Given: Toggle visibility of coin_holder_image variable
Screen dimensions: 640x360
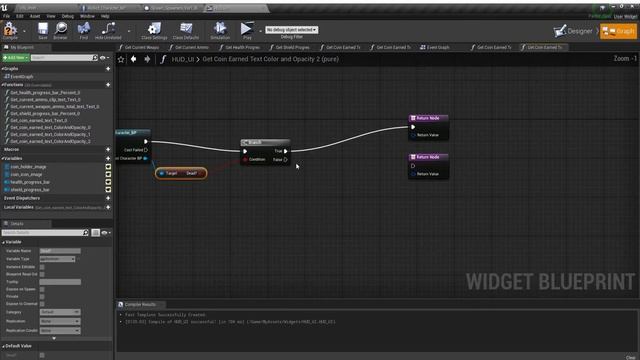Looking at the screenshot, I should (108, 167).
